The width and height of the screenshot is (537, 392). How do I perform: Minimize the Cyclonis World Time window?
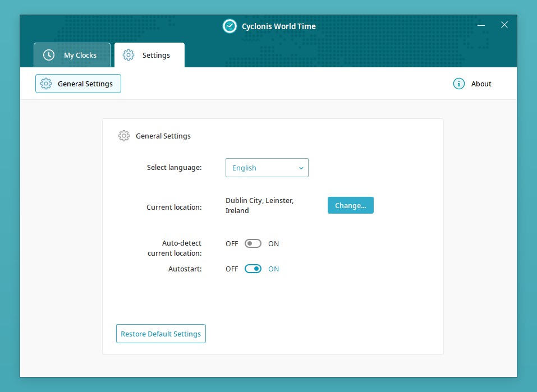click(481, 25)
